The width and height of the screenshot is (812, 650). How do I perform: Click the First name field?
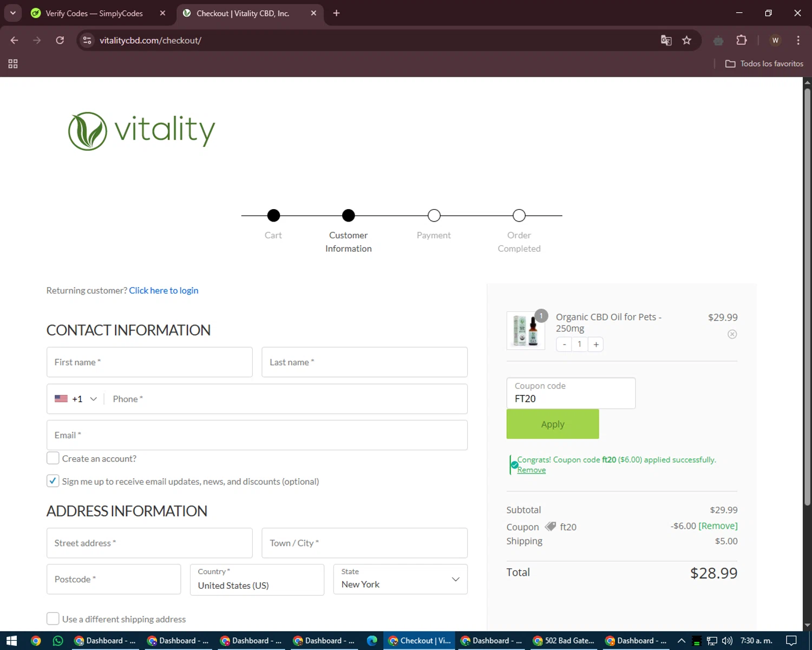coord(149,362)
